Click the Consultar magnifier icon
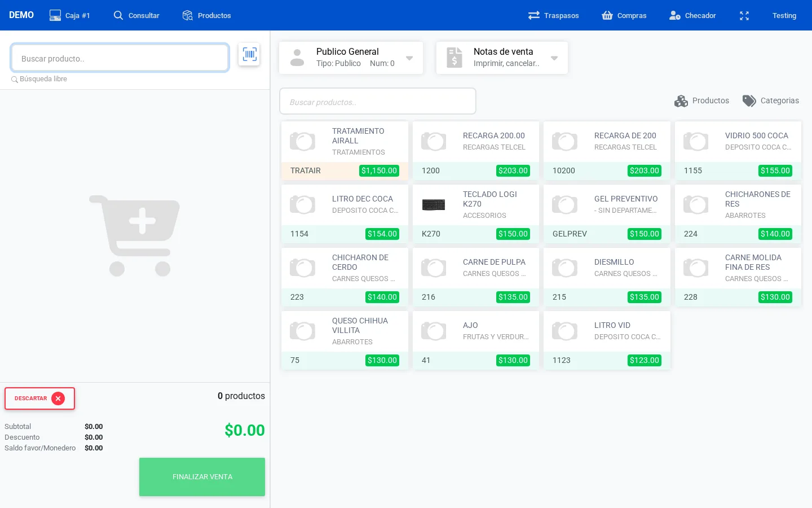 [118, 15]
